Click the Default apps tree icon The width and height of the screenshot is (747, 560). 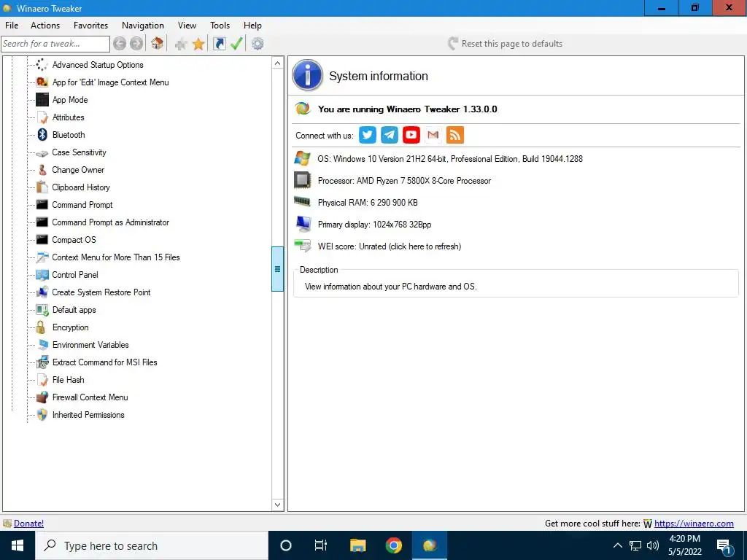coord(42,310)
